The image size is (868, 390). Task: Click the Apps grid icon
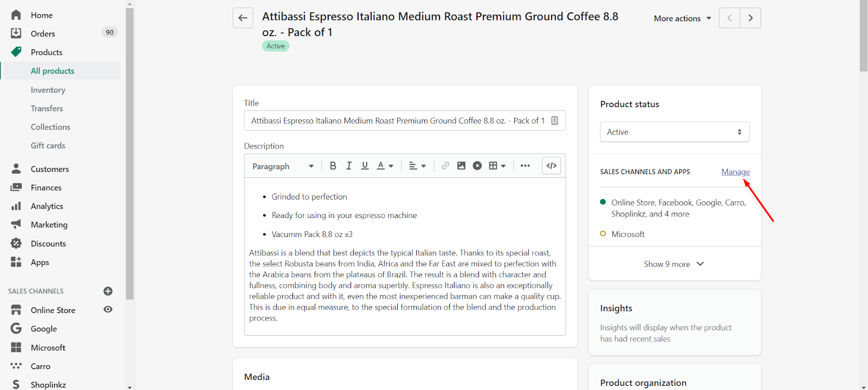[16, 262]
